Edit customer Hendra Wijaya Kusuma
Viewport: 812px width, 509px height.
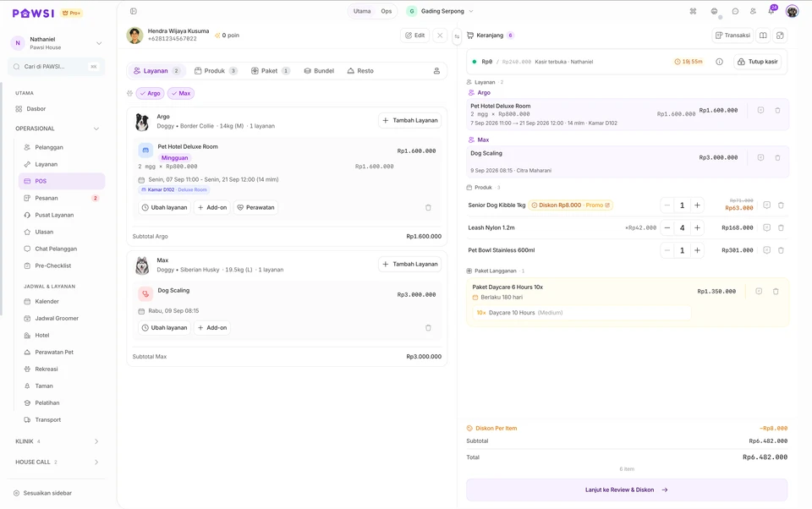click(414, 36)
